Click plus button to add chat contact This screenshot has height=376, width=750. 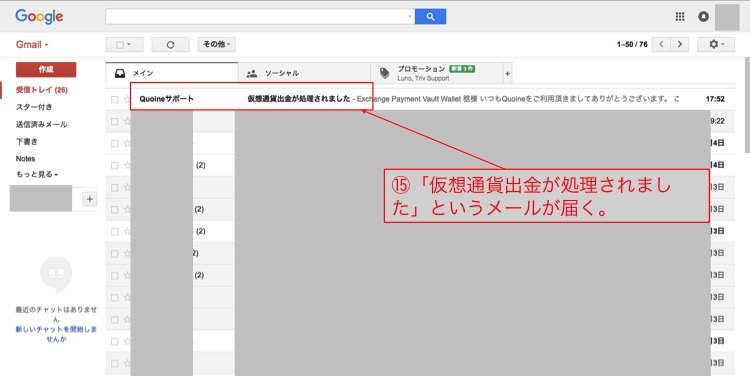point(89,199)
